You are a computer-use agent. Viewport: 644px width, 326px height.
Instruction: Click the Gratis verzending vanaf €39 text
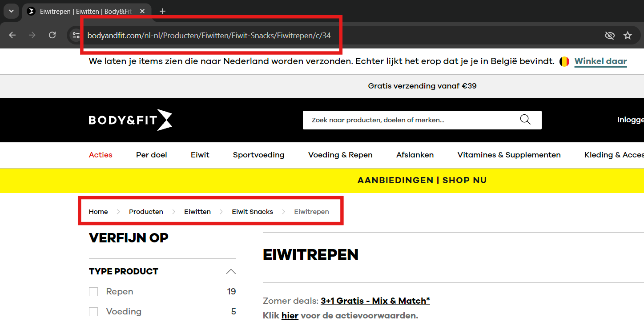click(422, 86)
